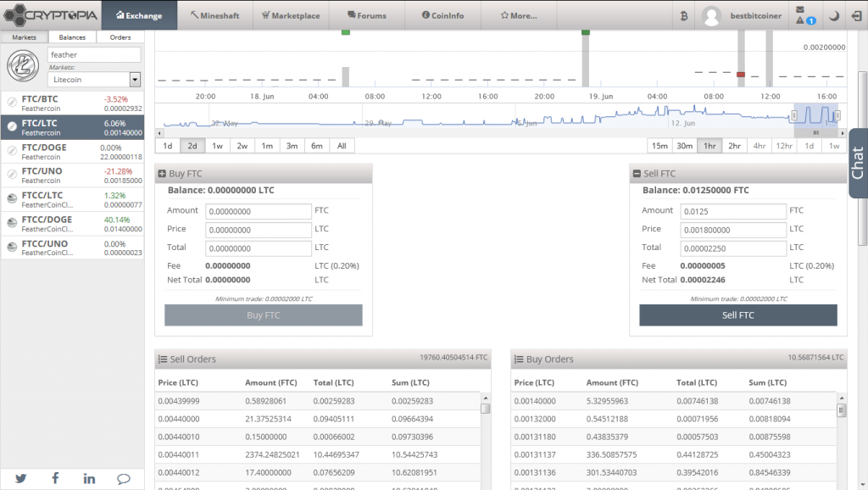
Task: Click the FTC/DOGE market icon
Action: pos(12,151)
